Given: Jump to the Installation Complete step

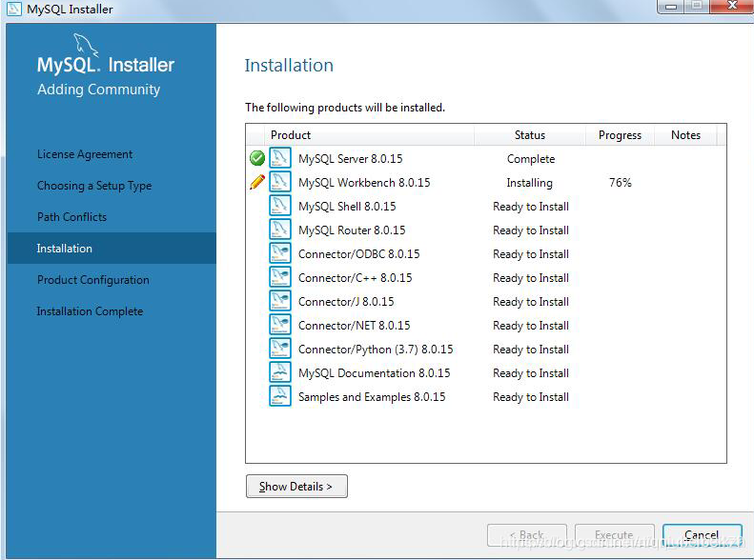Looking at the screenshot, I should tap(90, 311).
